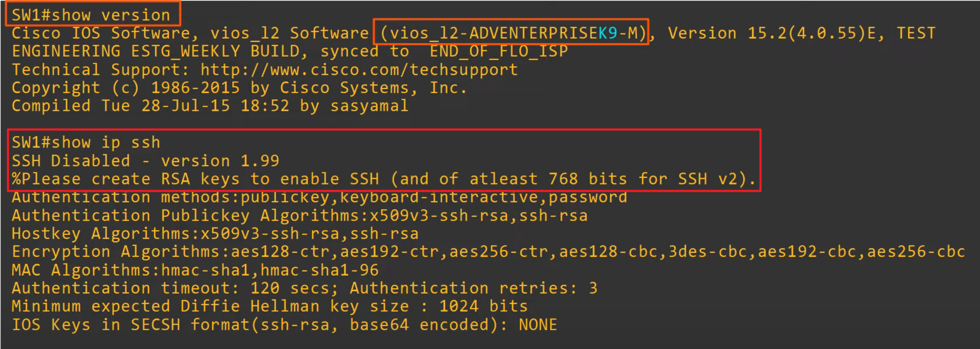Image resolution: width=980 pixels, height=349 pixels.
Task: Click the 'SSH Disabled - version 1.99' line
Action: coord(145,161)
